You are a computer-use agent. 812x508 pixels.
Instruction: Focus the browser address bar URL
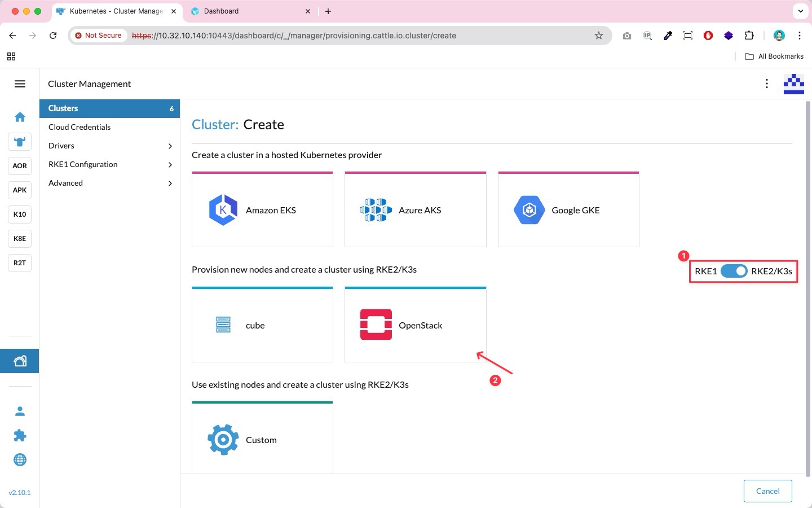coord(294,36)
